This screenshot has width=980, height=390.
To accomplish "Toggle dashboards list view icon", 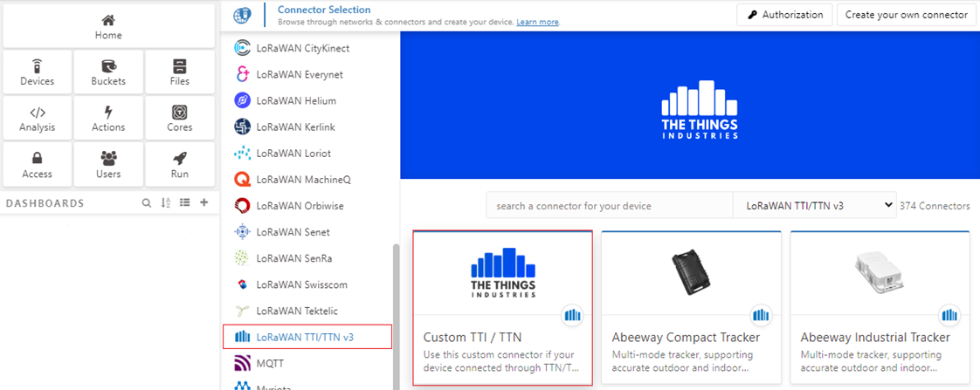I will (184, 202).
